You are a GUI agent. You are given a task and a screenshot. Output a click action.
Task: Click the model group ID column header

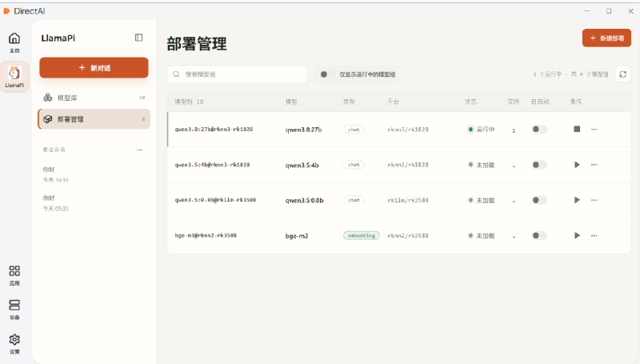pos(189,102)
